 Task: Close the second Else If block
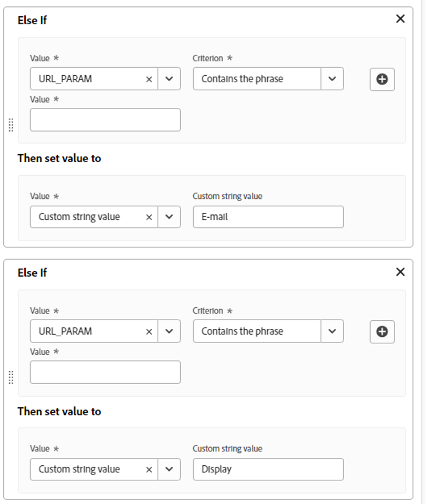[x=400, y=272]
